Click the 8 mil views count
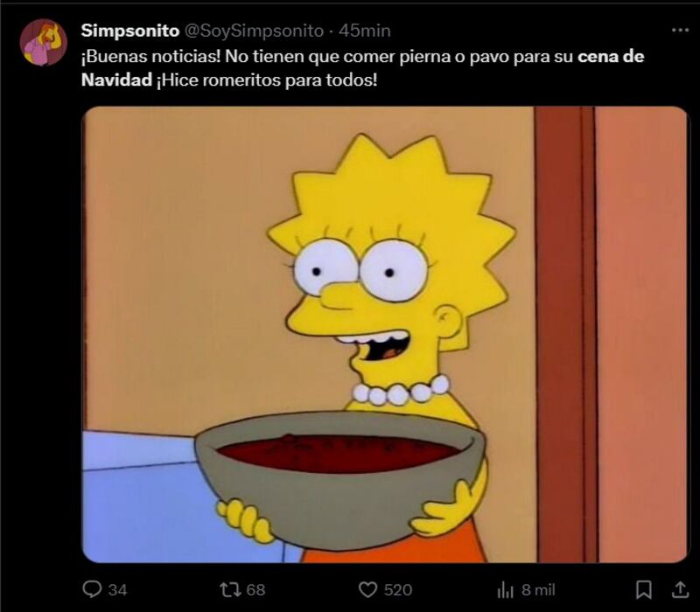The height and width of the screenshot is (612, 700). 538,590
